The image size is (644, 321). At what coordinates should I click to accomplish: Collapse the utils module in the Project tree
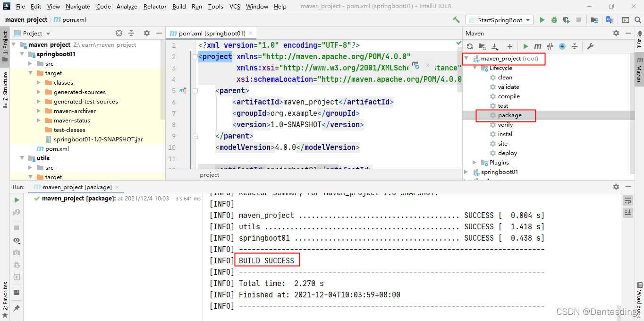(x=22, y=158)
